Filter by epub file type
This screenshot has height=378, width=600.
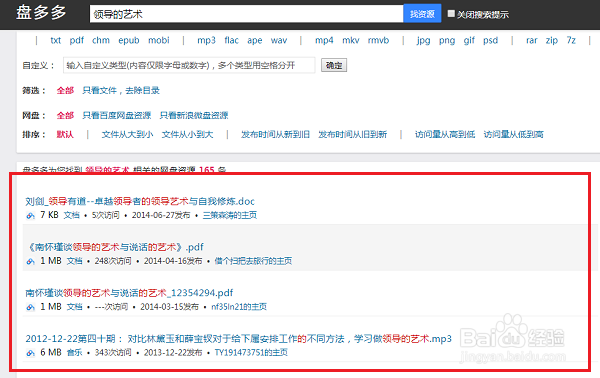point(129,40)
